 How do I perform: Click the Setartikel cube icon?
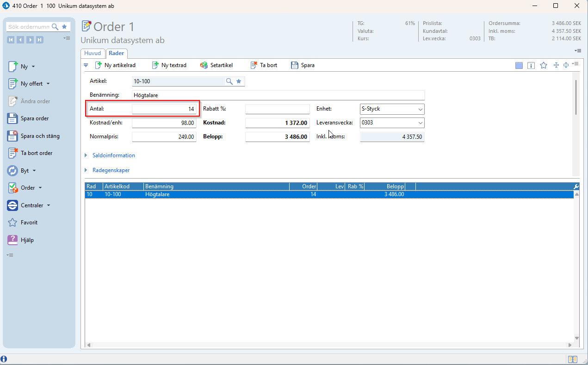[x=204, y=65]
